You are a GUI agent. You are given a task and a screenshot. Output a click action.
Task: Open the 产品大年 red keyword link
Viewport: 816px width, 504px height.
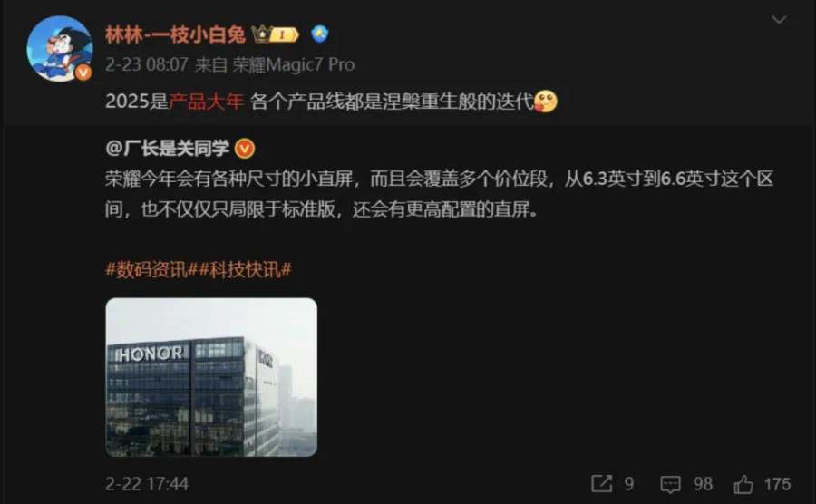click(207, 101)
